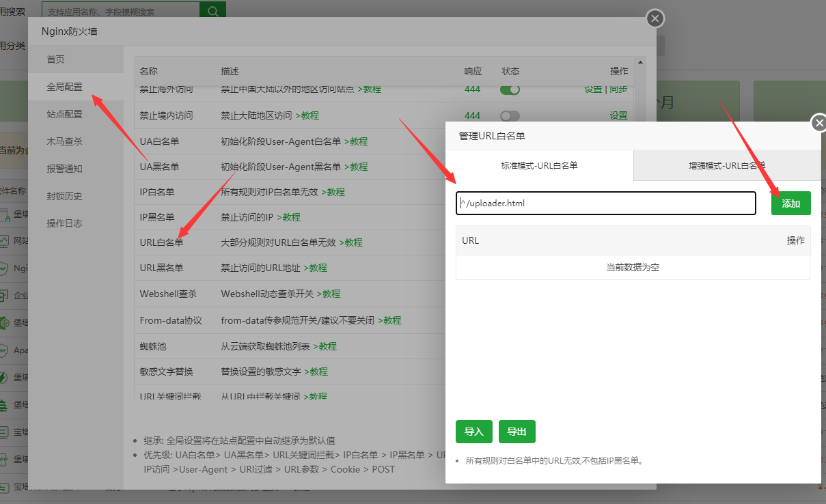Click the UA黑名单 row name
Viewport: 826px width, 504px height.
coord(159,167)
